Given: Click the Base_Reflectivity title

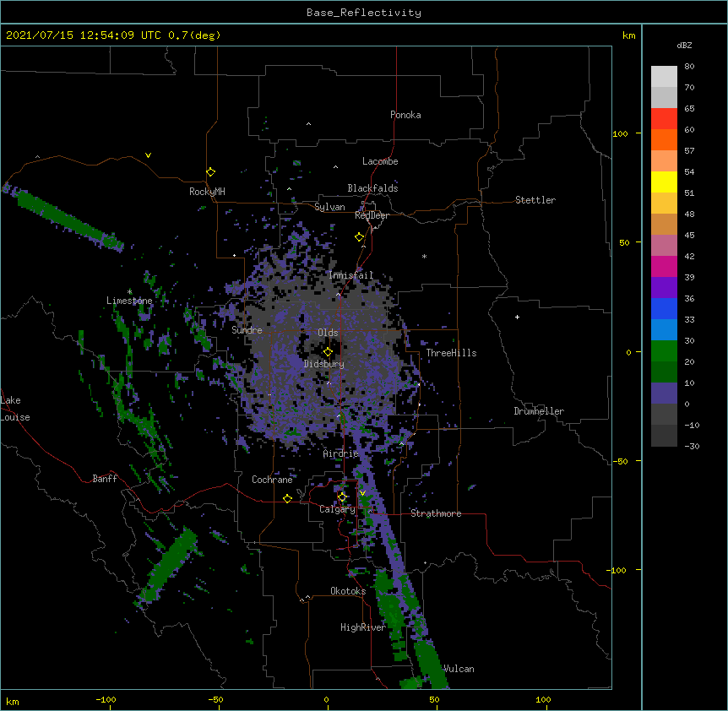Looking at the screenshot, I should tap(364, 13).
